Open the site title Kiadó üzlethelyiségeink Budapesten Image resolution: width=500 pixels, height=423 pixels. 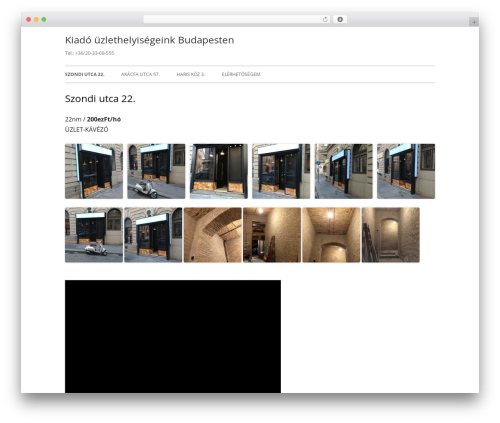tap(149, 40)
